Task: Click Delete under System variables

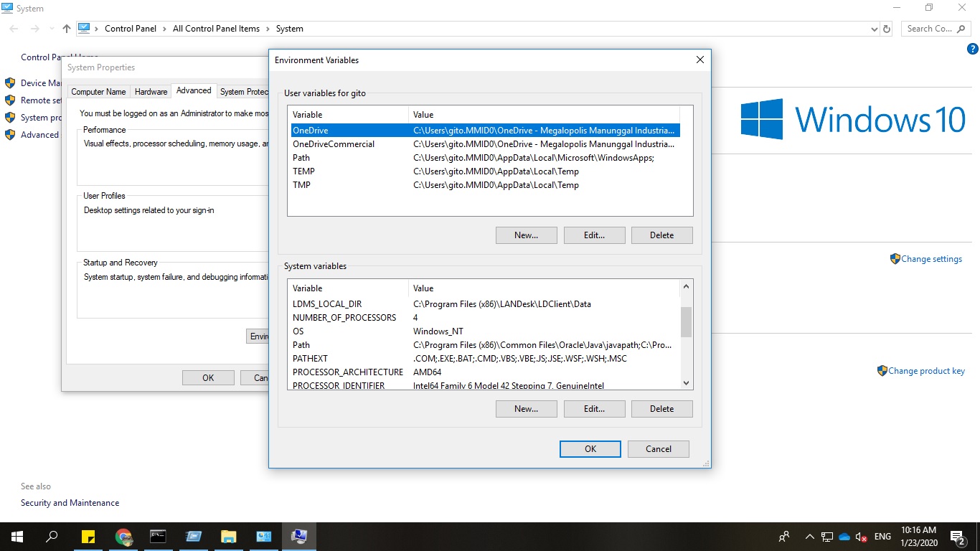Action: pos(661,409)
